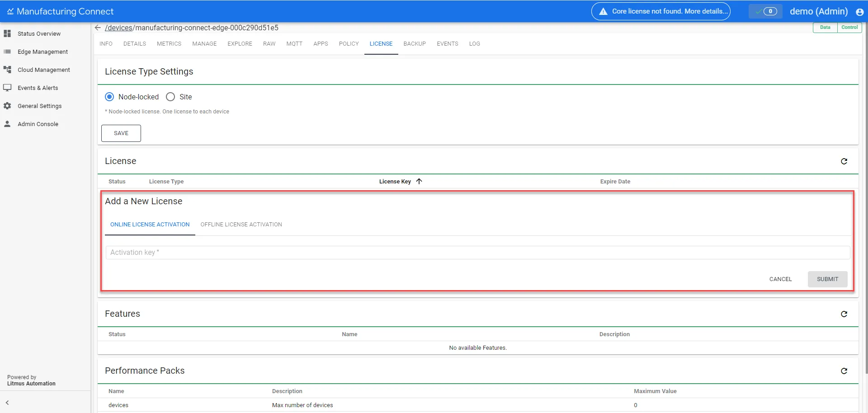The height and width of the screenshot is (413, 868).
Task: Click the Events & Alerts monitor icon
Action: (x=7, y=88)
